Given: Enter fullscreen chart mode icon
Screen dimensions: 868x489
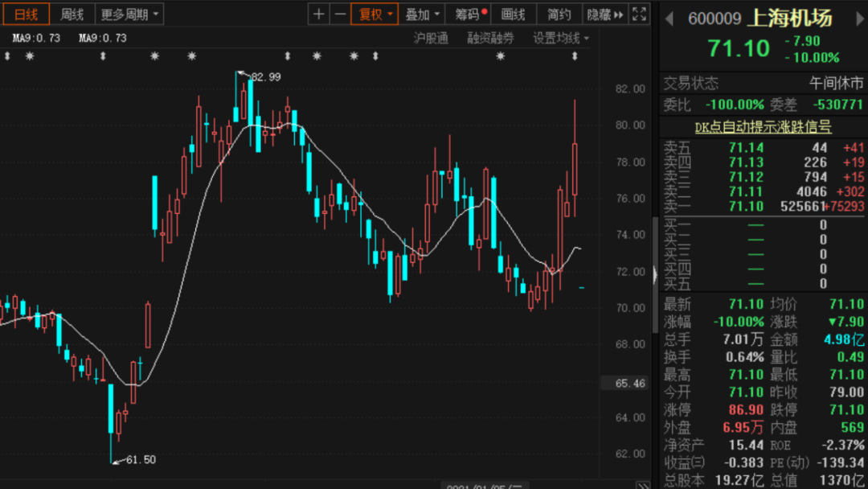Looking at the screenshot, I should click(x=640, y=14).
